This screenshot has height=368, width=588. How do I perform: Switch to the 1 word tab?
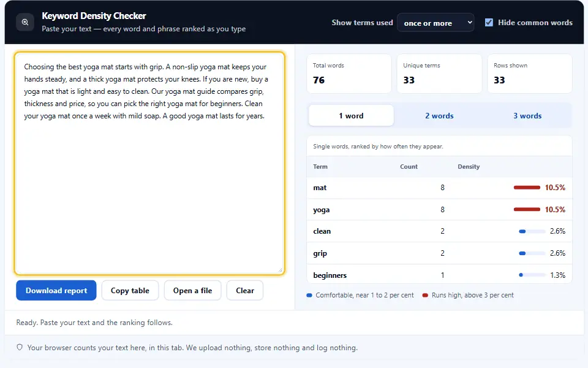(351, 116)
